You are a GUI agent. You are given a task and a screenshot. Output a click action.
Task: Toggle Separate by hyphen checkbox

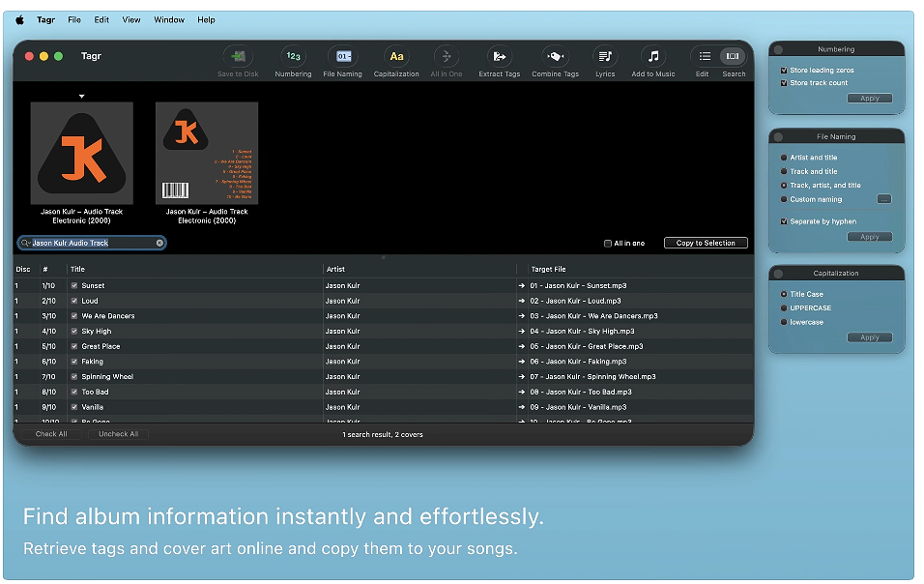click(x=784, y=221)
